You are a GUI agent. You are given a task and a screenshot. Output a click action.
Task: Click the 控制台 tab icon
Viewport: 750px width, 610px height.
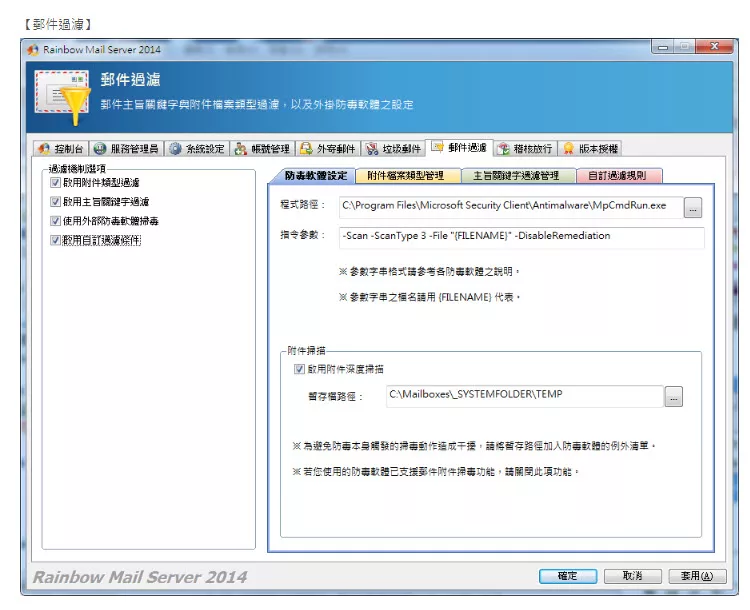(43, 149)
